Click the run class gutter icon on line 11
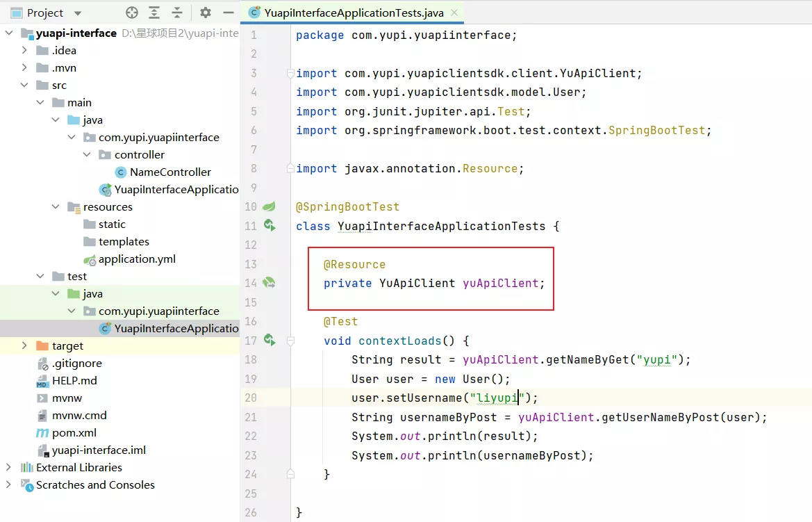812x522 pixels. pos(270,225)
